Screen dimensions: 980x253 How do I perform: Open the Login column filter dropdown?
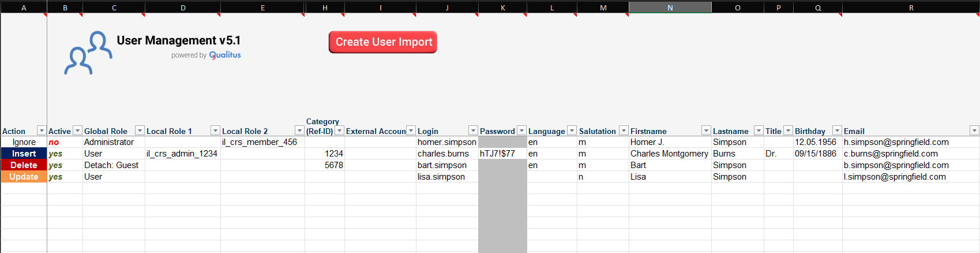coord(473,131)
